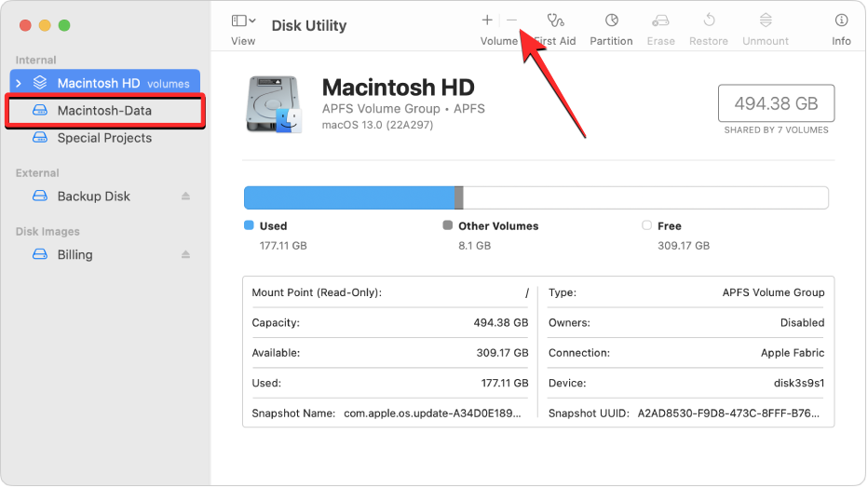Run First Aid from the toolbar
The image size is (868, 488).
tap(556, 20)
